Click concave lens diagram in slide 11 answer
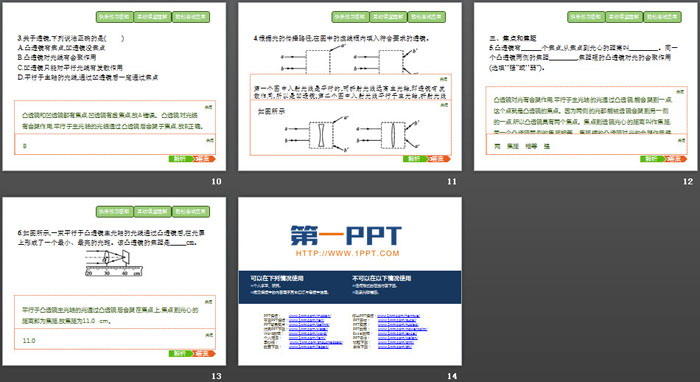Screen dimensions: 700x382 (x=317, y=134)
